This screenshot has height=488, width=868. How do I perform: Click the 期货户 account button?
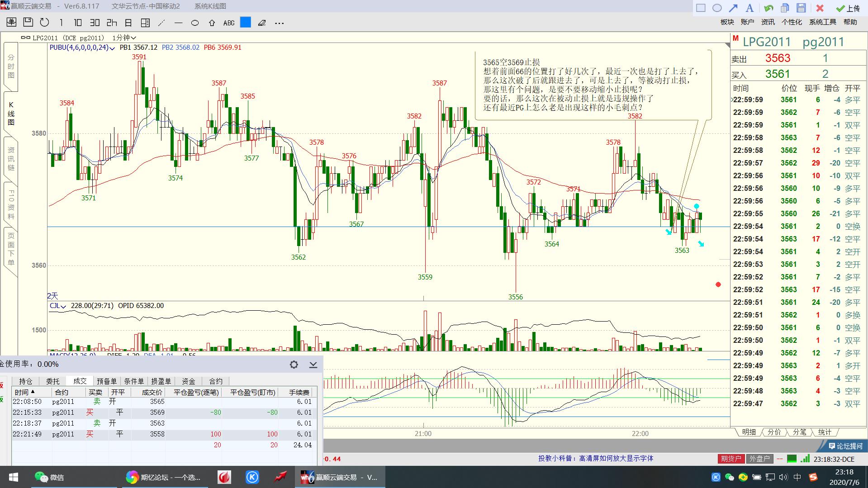coord(731,459)
